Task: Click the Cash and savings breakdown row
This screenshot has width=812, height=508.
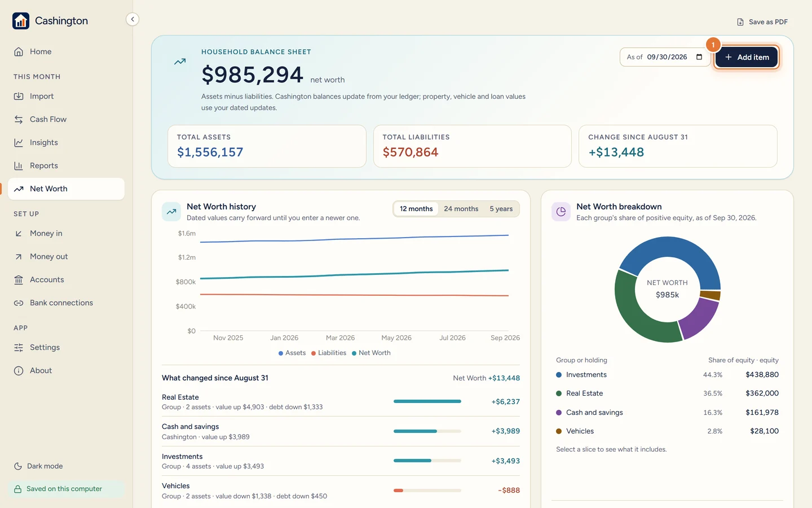Action: pos(667,413)
